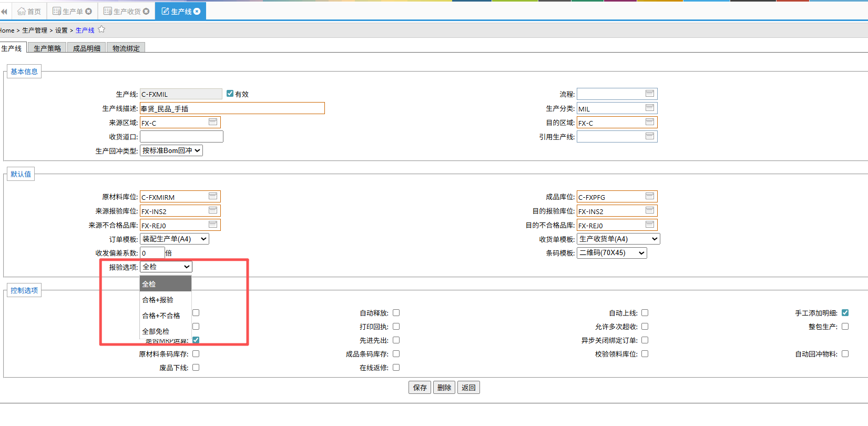Enable the 校验领料库位 checkbox

[x=645, y=353]
